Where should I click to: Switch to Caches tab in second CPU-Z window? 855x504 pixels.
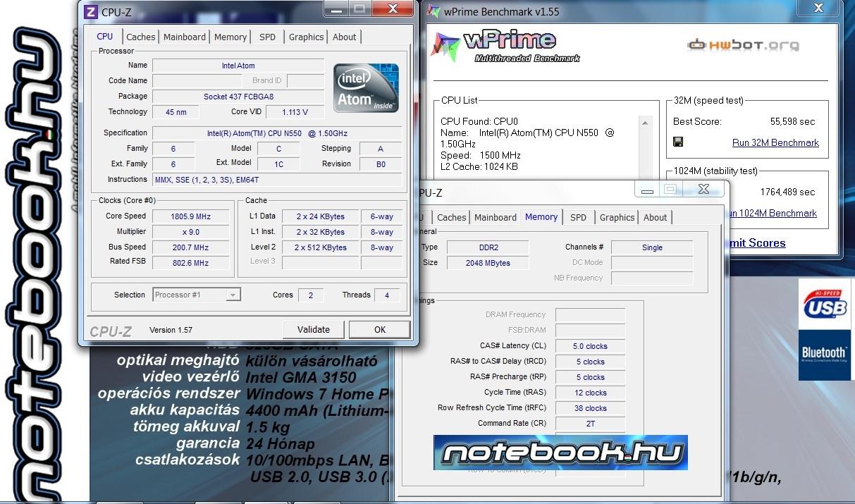(452, 218)
